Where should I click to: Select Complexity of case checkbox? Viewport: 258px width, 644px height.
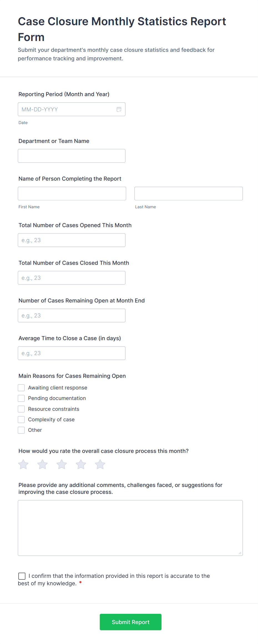coord(21,420)
